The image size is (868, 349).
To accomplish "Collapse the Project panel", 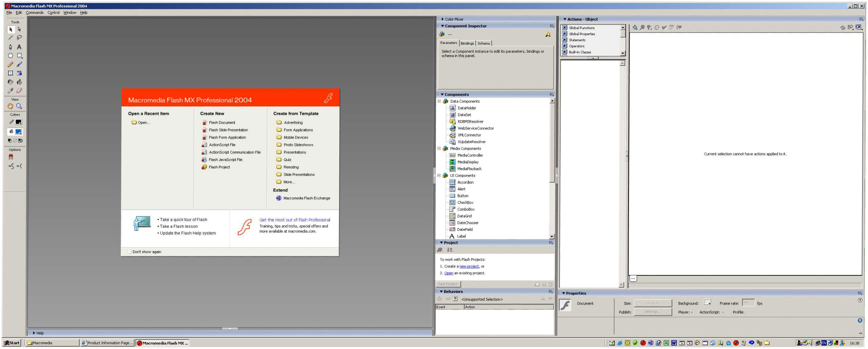I will 441,243.
